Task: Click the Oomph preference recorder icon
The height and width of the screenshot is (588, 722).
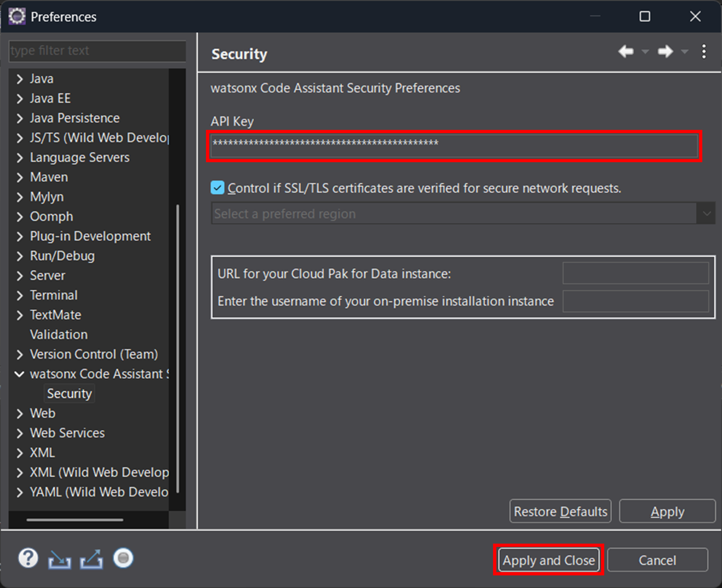Action: [x=123, y=558]
